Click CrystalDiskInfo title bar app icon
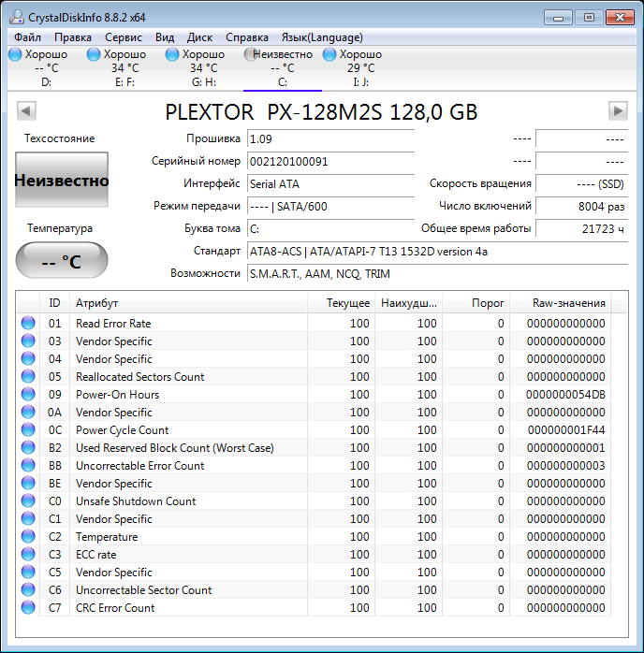Screen dimensions: 644x653 click(17, 17)
